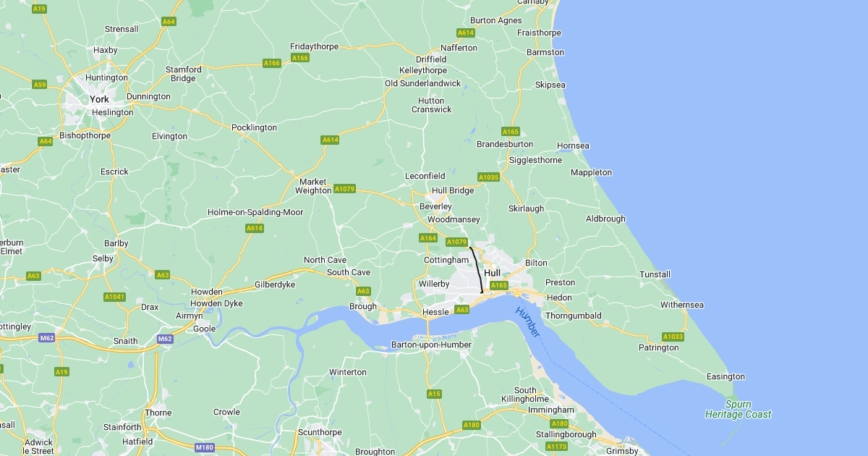Click the Grimsby town label
The image size is (868, 456).
(622, 451)
